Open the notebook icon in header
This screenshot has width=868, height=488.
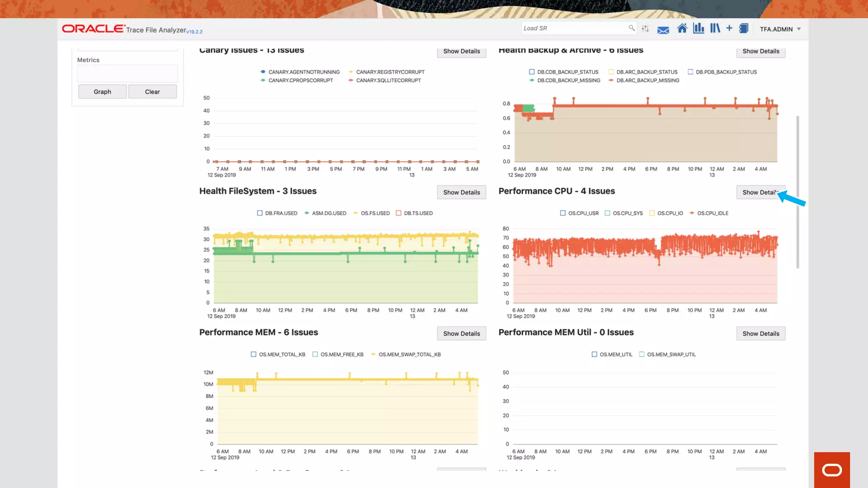pos(743,28)
